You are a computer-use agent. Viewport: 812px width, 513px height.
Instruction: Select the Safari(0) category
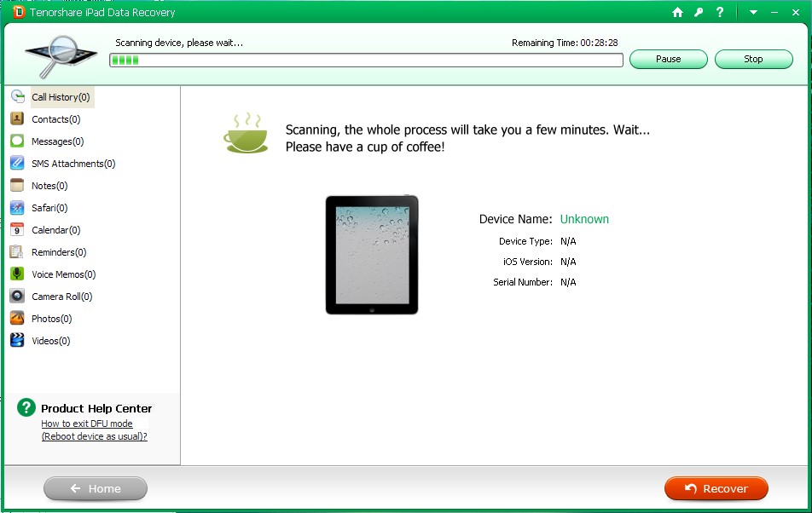(x=49, y=209)
